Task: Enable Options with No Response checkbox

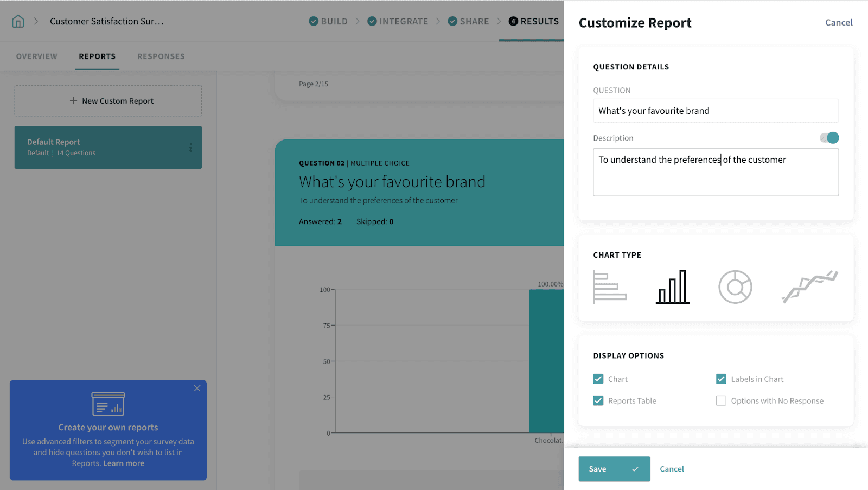Action: [x=721, y=401]
